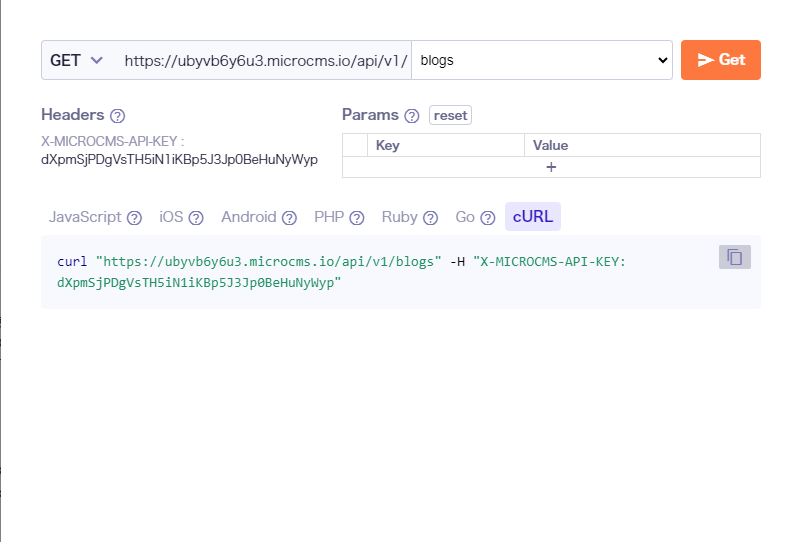
Task: Switch to the Android code tab
Action: 249,217
